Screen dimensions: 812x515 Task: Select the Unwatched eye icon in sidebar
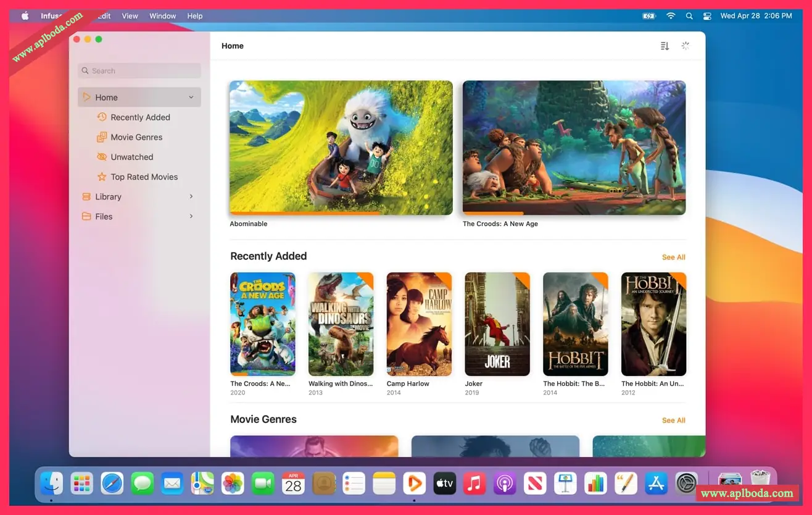point(102,157)
